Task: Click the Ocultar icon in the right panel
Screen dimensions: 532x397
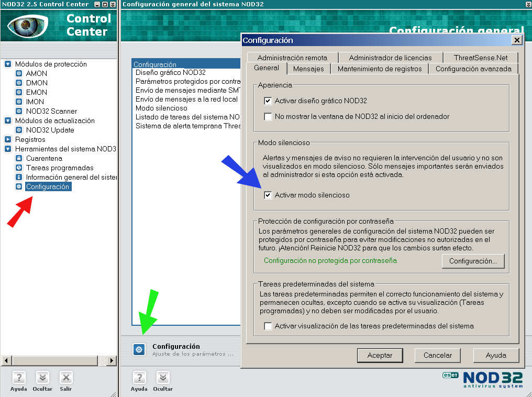Action: 163,377
